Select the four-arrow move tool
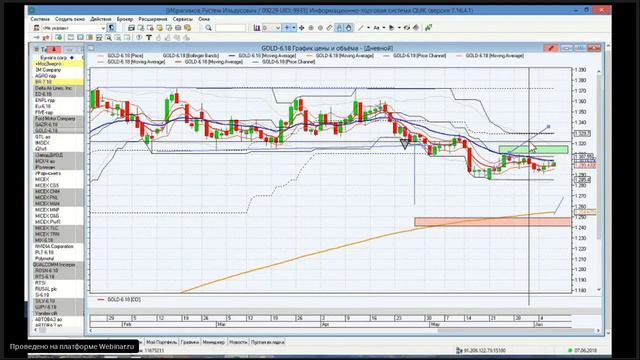 302,28
